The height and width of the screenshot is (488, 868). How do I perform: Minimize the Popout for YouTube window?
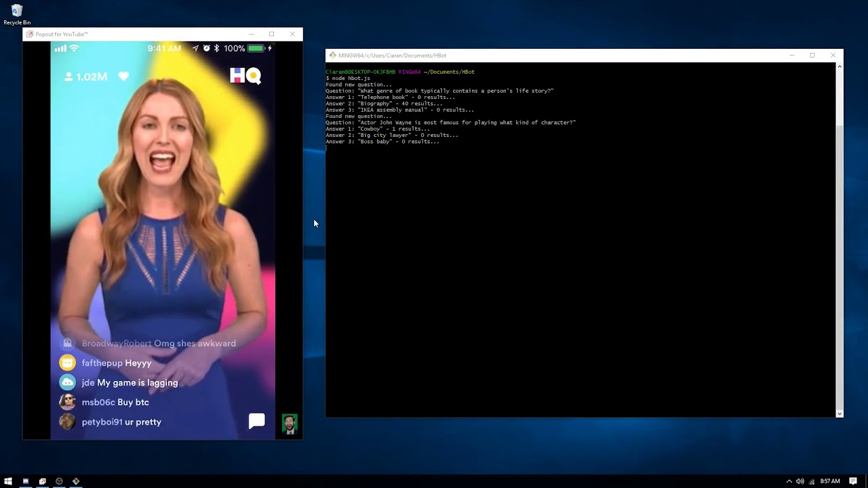point(251,34)
